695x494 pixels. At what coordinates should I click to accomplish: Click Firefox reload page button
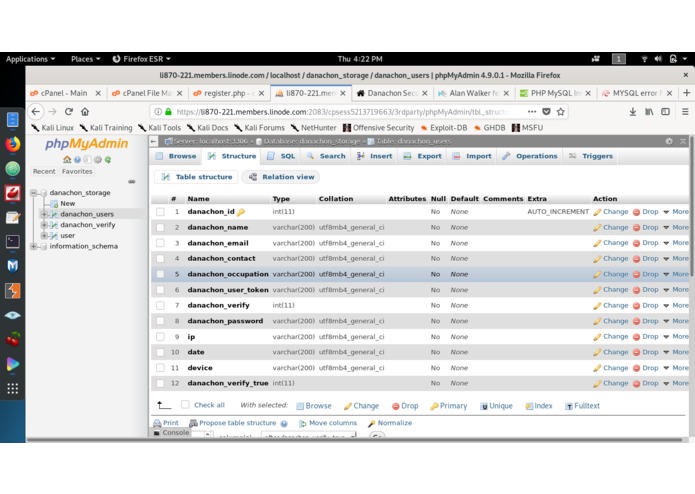[69, 112]
